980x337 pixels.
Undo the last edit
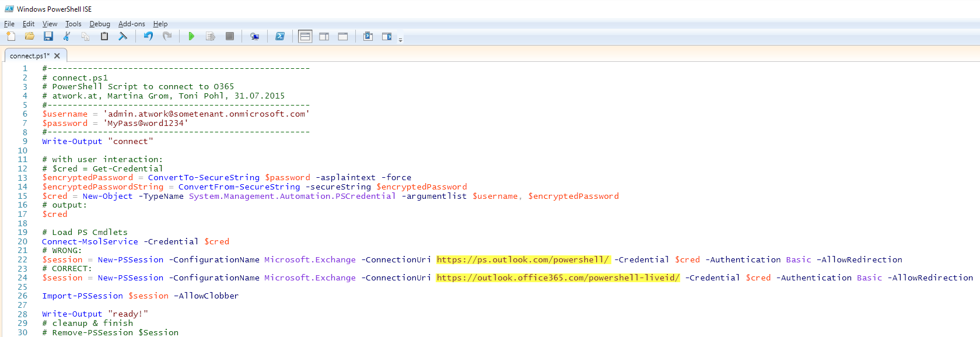pos(148,36)
